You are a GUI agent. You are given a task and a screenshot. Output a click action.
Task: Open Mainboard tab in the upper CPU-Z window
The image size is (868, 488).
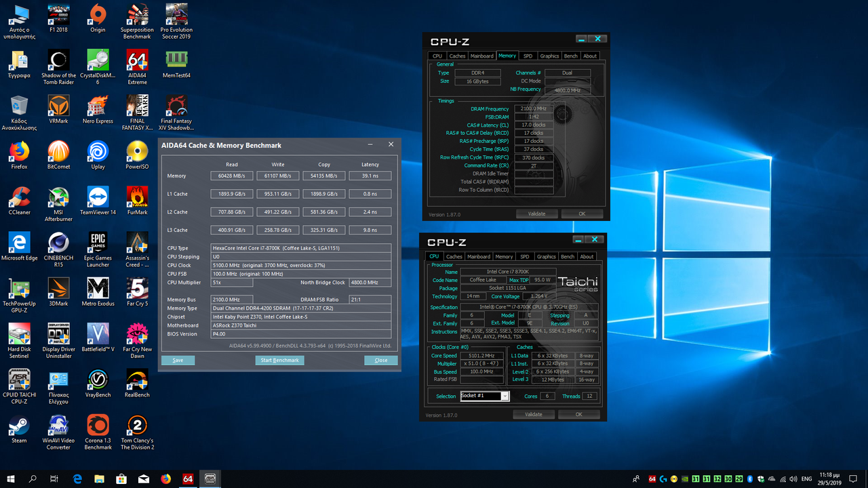pos(482,56)
